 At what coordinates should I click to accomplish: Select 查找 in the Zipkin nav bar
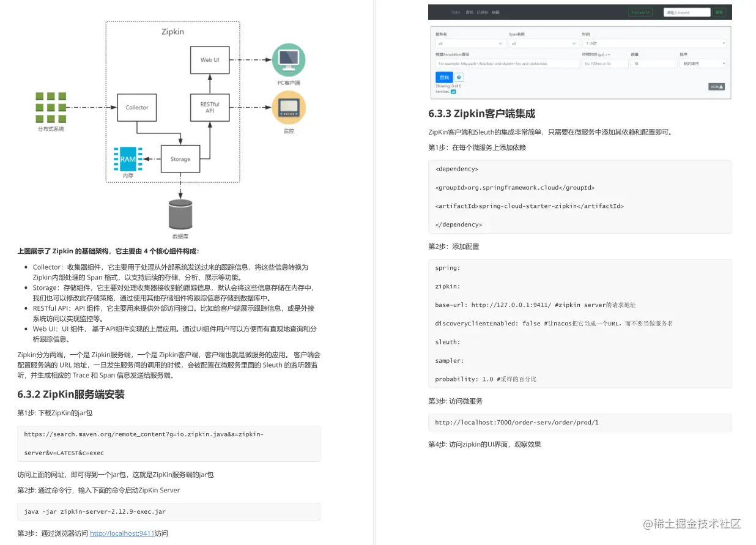point(469,12)
